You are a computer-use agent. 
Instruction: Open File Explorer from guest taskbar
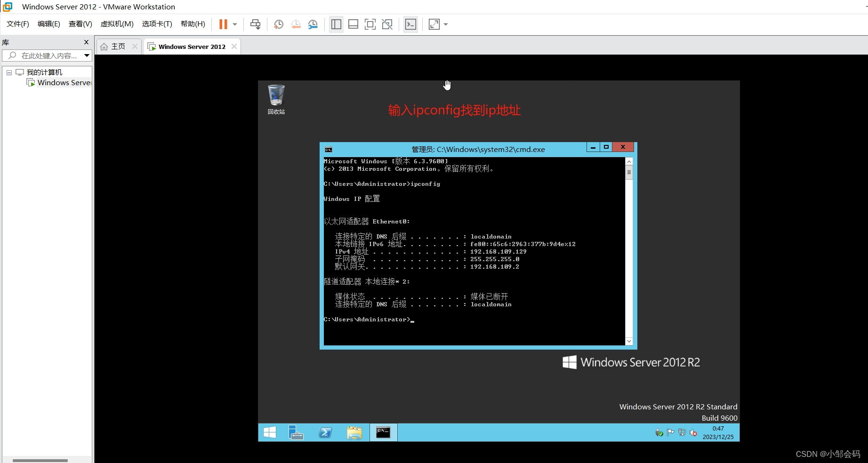click(x=354, y=432)
